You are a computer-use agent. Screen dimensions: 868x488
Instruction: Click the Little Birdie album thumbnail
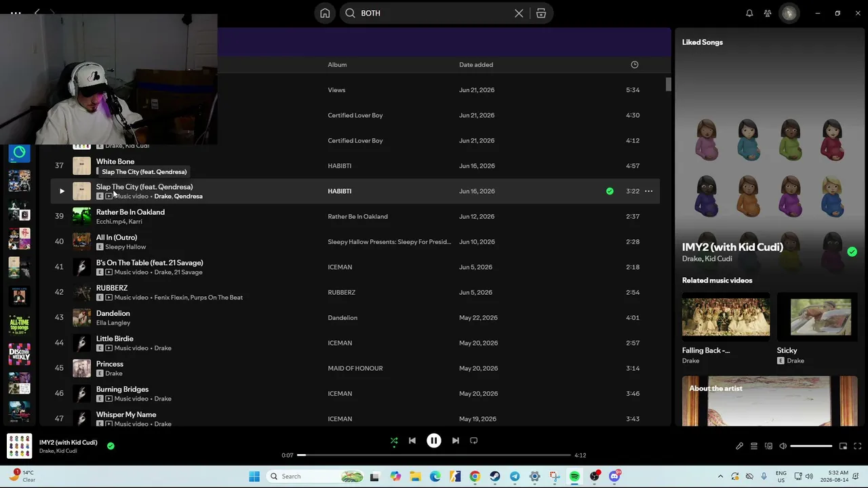click(81, 343)
